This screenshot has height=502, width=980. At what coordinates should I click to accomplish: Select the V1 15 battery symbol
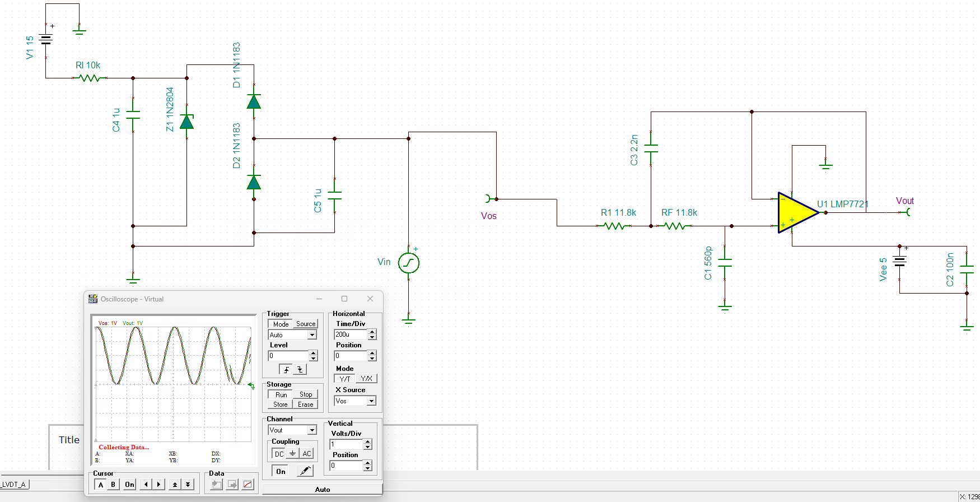(x=46, y=39)
